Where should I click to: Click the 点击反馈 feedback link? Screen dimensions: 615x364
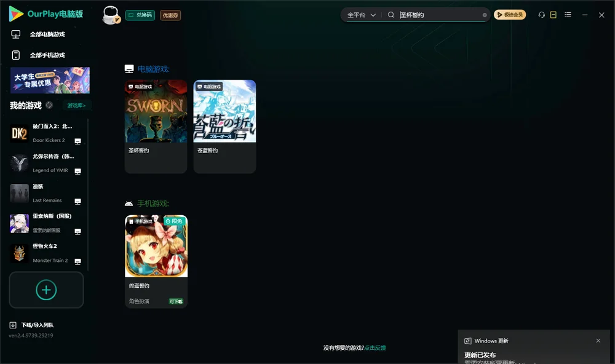[x=375, y=347]
